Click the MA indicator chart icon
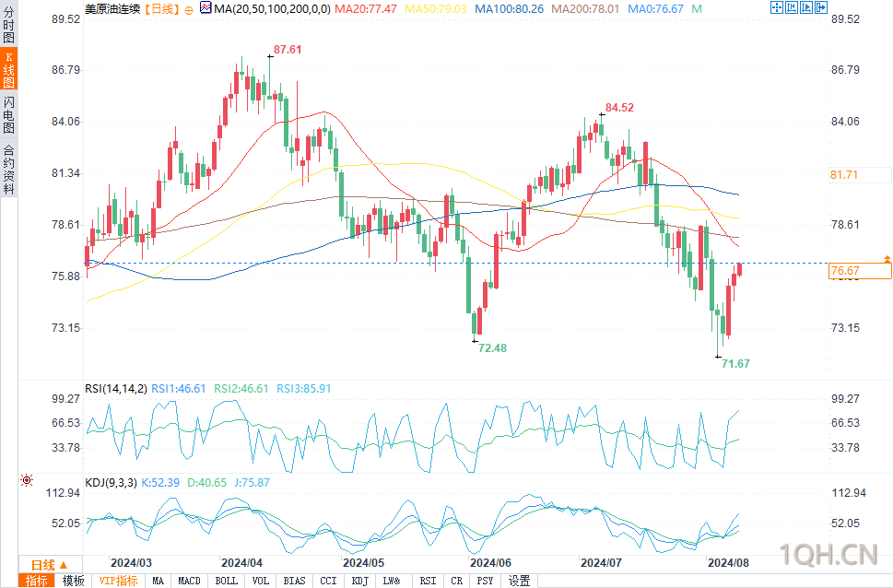893x588 pixels. coord(206,8)
